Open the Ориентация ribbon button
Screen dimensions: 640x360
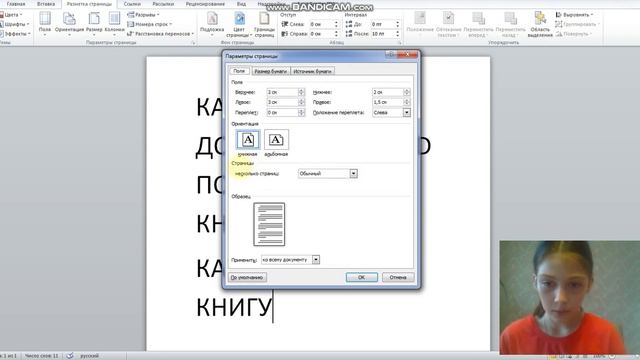[x=69, y=23]
